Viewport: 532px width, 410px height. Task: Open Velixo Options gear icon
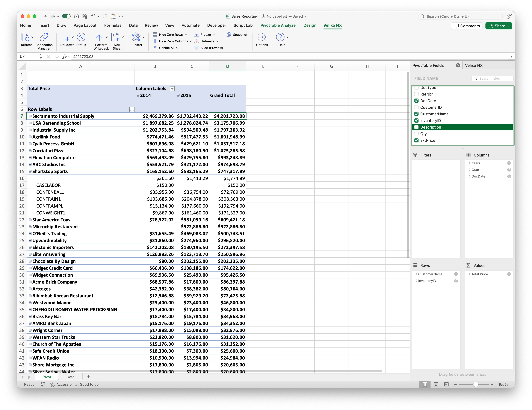[x=262, y=37]
